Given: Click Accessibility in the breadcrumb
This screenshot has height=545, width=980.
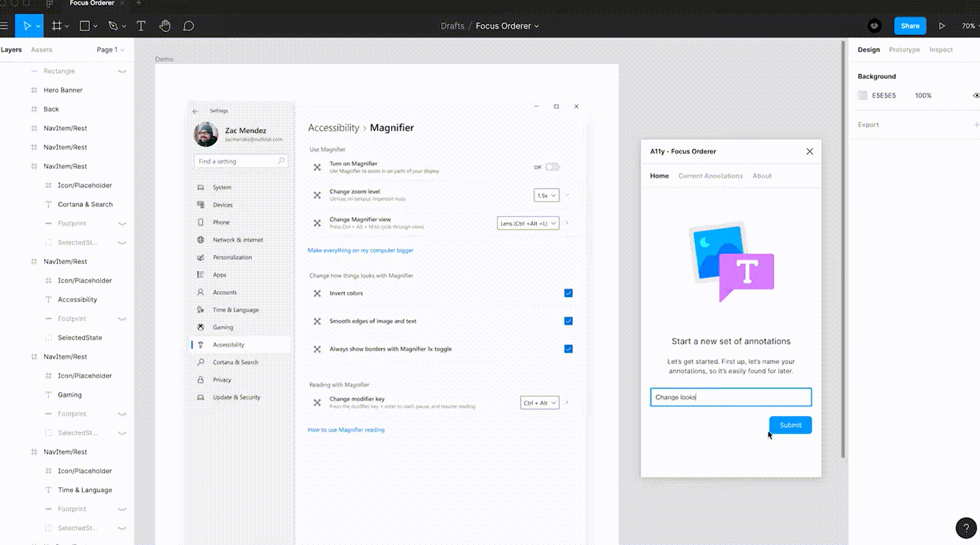Looking at the screenshot, I should [x=334, y=128].
